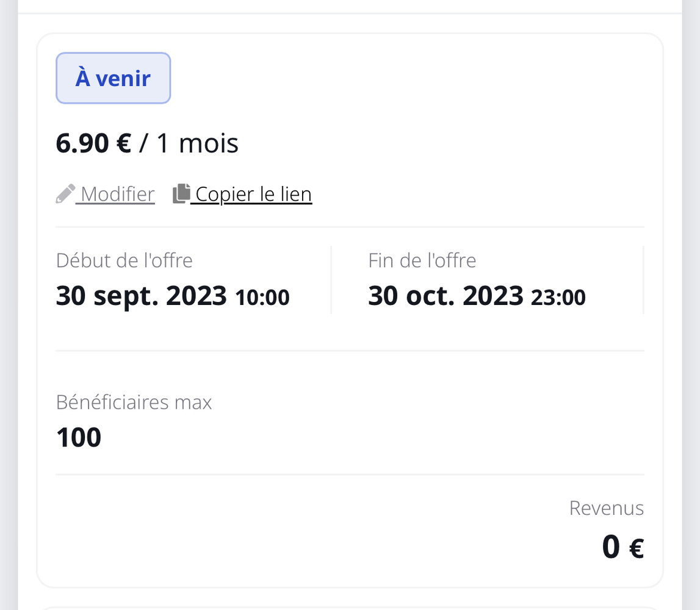Select the 0 € revenue amount
The image size is (700, 610).
[x=622, y=547]
